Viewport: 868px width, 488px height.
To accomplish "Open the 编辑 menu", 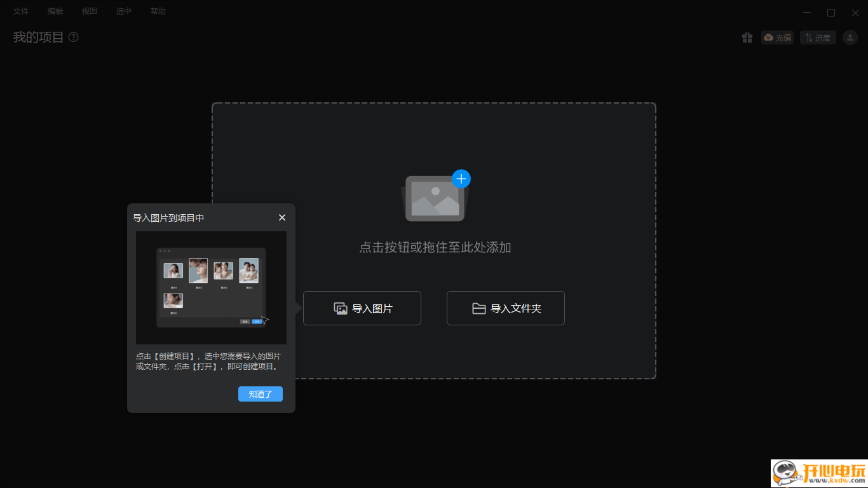I will click(55, 11).
